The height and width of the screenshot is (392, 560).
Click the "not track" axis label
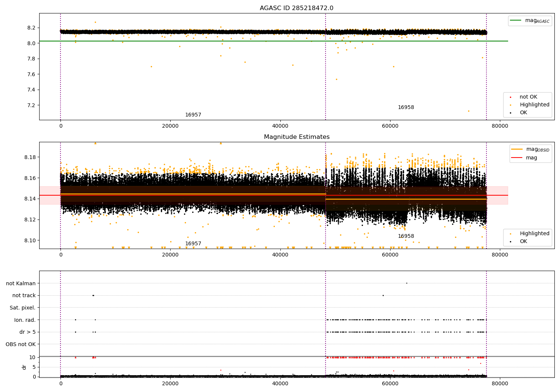coord(24,295)
